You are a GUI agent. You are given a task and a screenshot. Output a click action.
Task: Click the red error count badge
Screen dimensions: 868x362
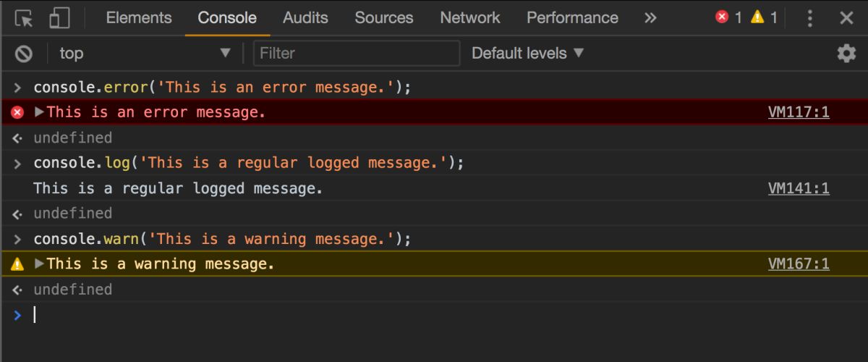(x=728, y=17)
